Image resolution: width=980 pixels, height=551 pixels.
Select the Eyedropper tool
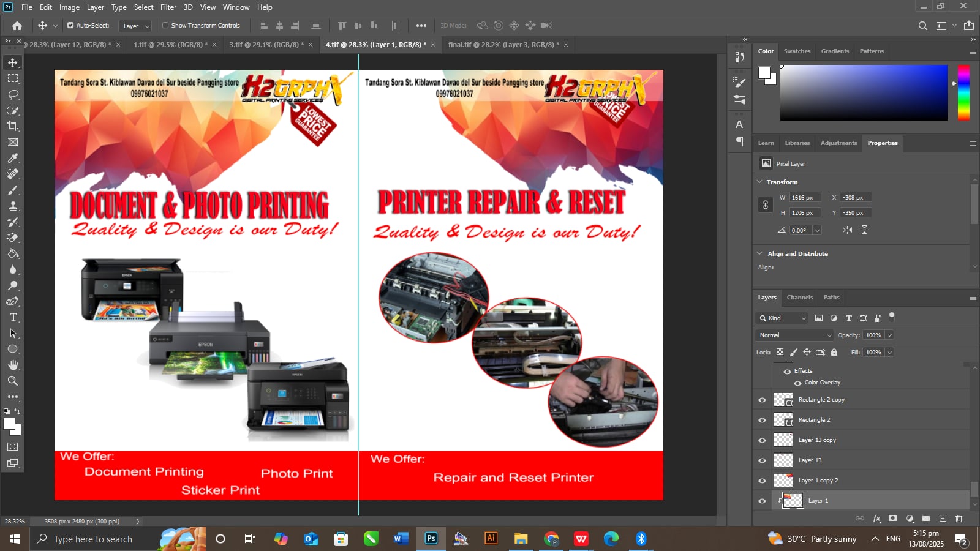coord(13,158)
